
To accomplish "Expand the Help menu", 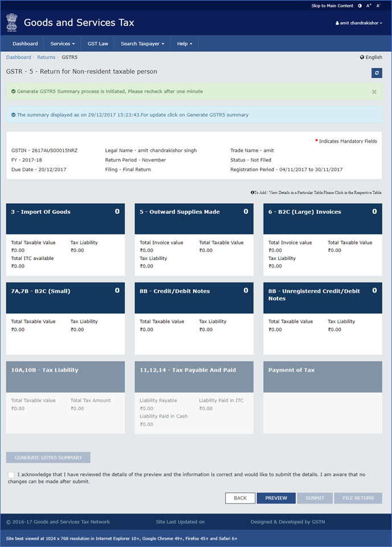I will click(185, 43).
